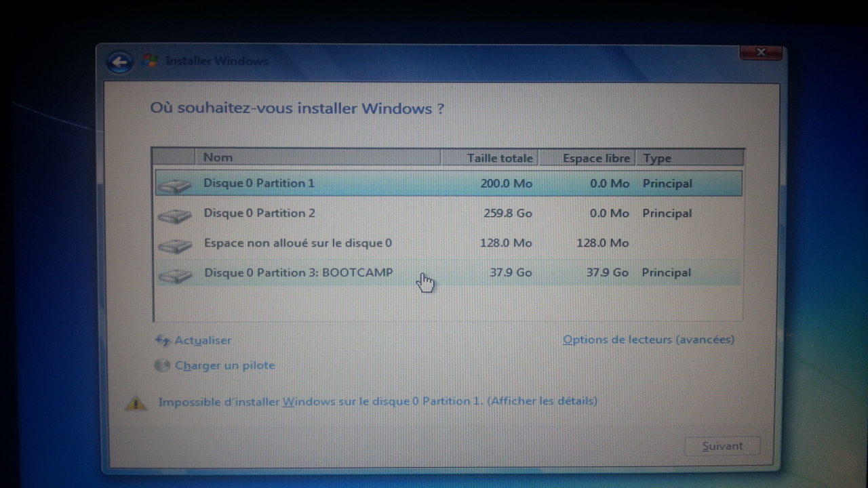Click the drive icon for Espace non alloué

174,245
